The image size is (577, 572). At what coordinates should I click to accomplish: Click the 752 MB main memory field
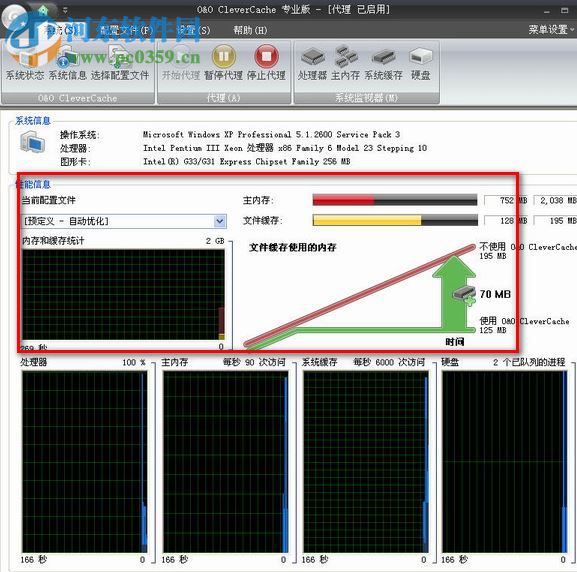pyautogui.click(x=506, y=200)
